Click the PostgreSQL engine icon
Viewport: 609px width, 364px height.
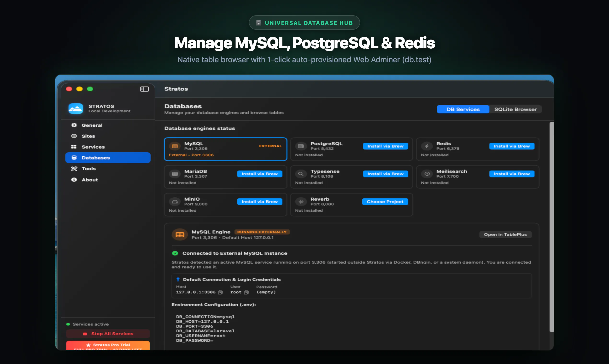[x=301, y=146]
